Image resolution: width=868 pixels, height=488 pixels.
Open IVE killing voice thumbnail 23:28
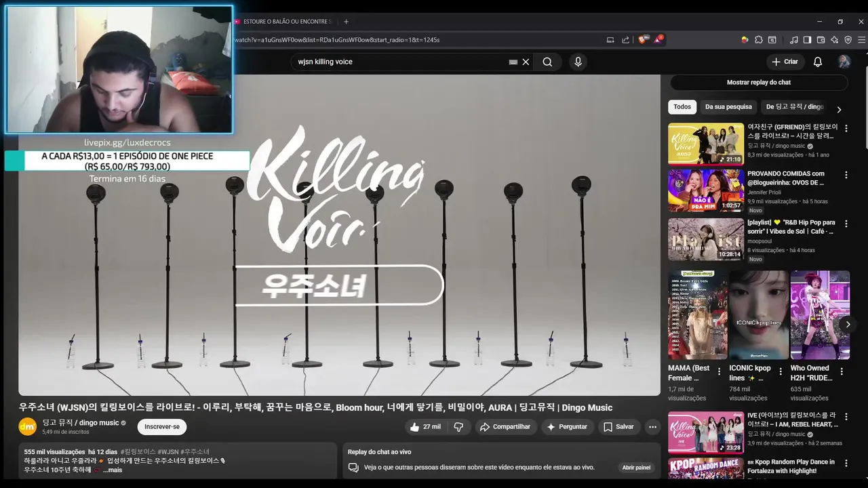(x=706, y=432)
